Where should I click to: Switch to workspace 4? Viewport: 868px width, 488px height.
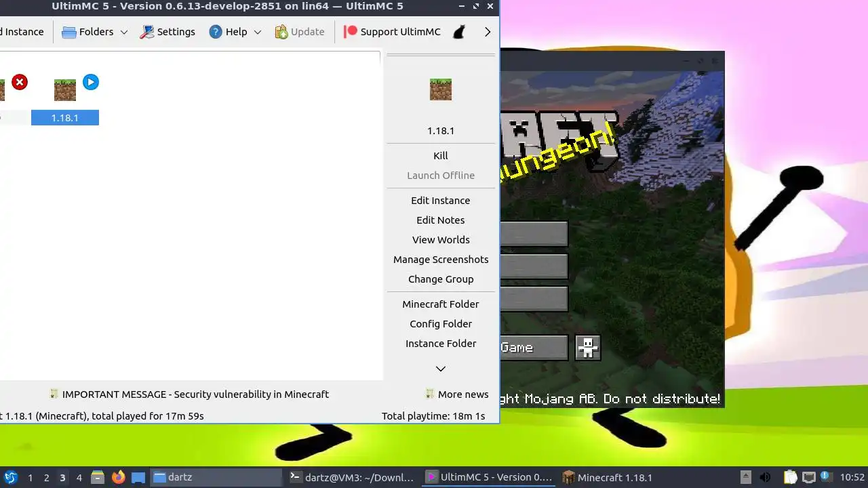(x=79, y=478)
